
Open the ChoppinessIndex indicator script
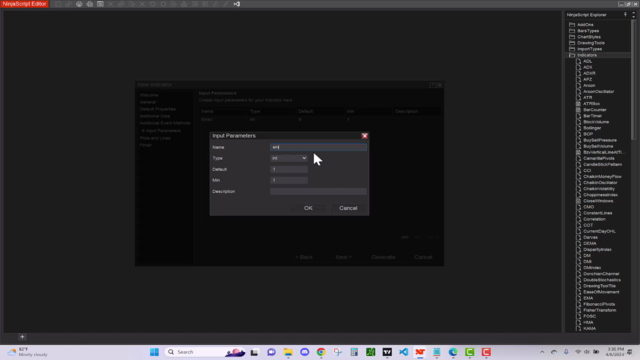[600, 195]
